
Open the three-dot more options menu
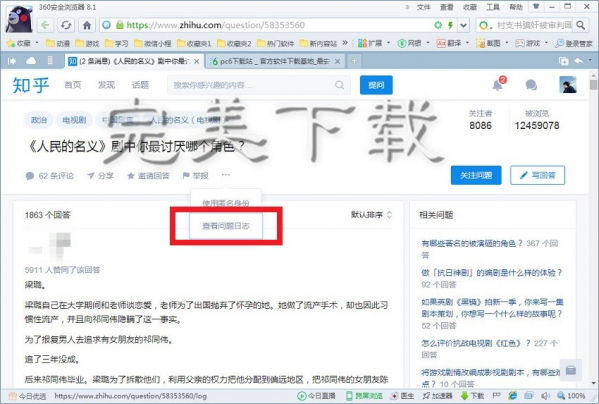click(x=226, y=175)
